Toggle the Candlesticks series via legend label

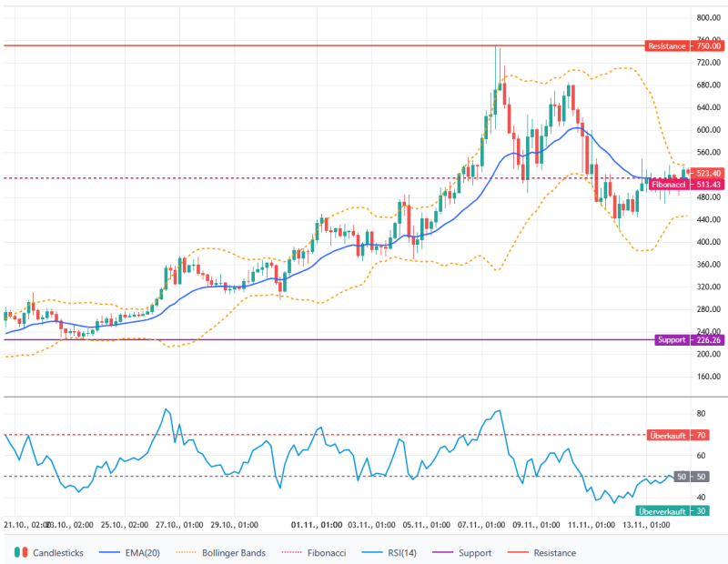pyautogui.click(x=56, y=552)
